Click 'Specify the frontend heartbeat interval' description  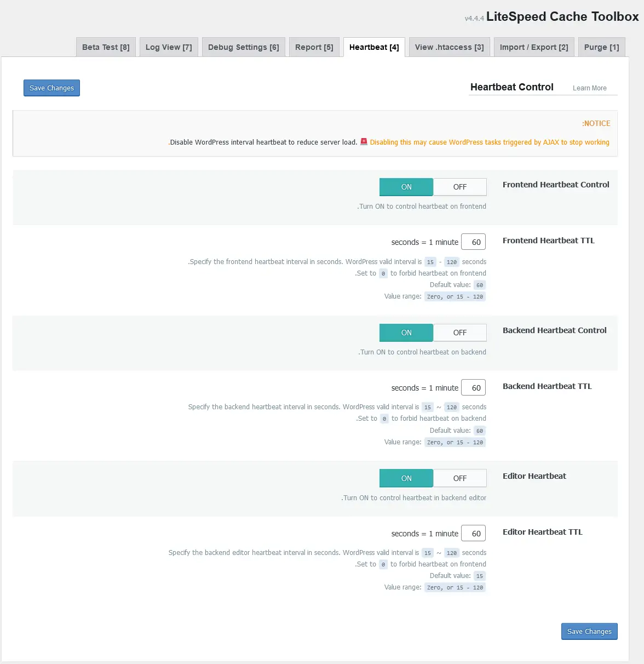pos(337,262)
